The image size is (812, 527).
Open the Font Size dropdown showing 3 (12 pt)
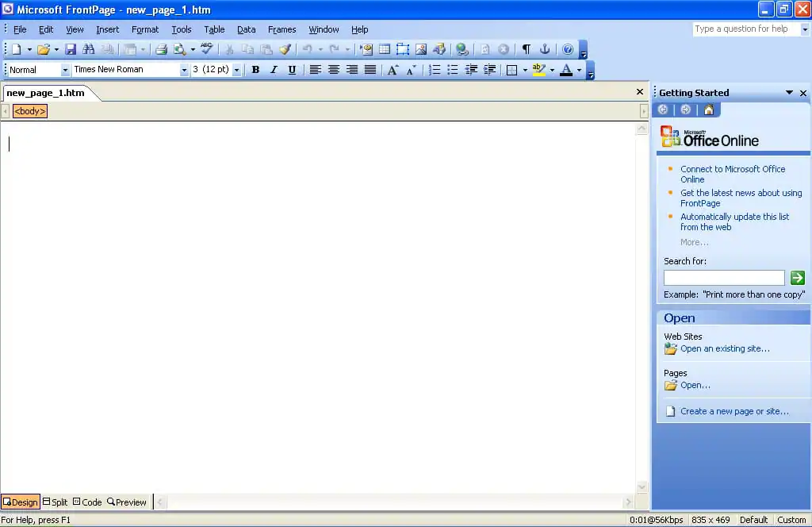point(236,70)
